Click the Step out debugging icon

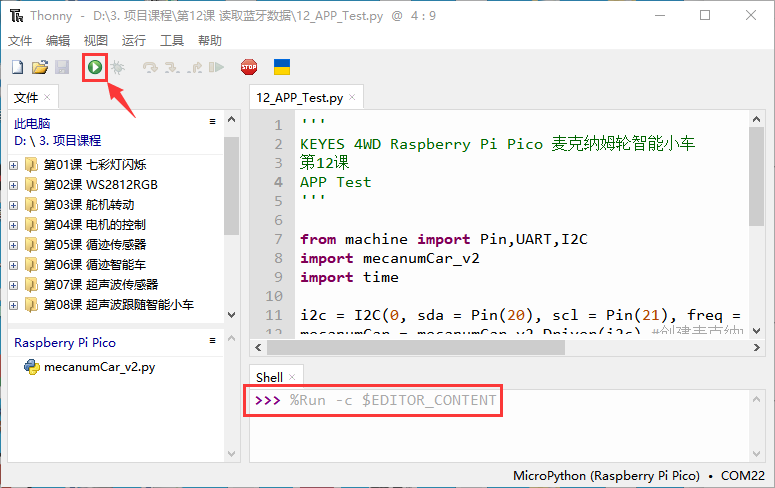(x=195, y=67)
